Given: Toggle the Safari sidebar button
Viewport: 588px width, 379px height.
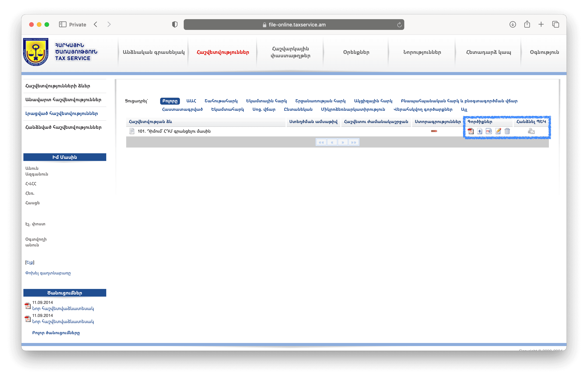Looking at the screenshot, I should (63, 24).
